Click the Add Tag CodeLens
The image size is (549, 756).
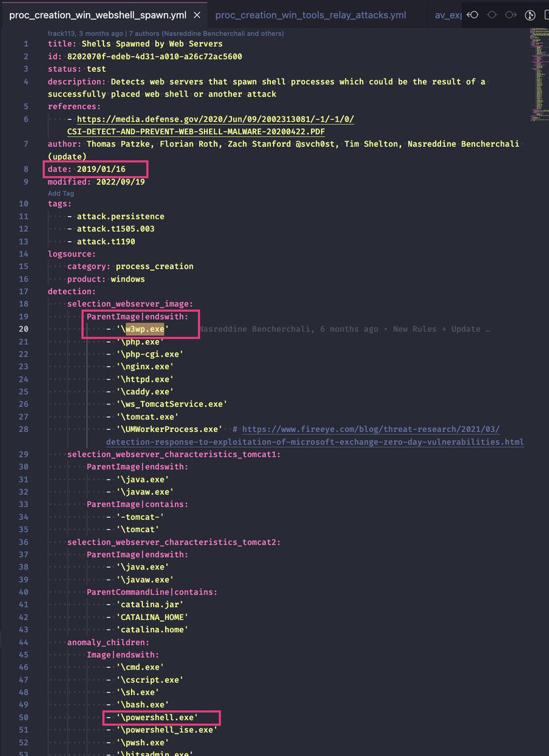61,193
